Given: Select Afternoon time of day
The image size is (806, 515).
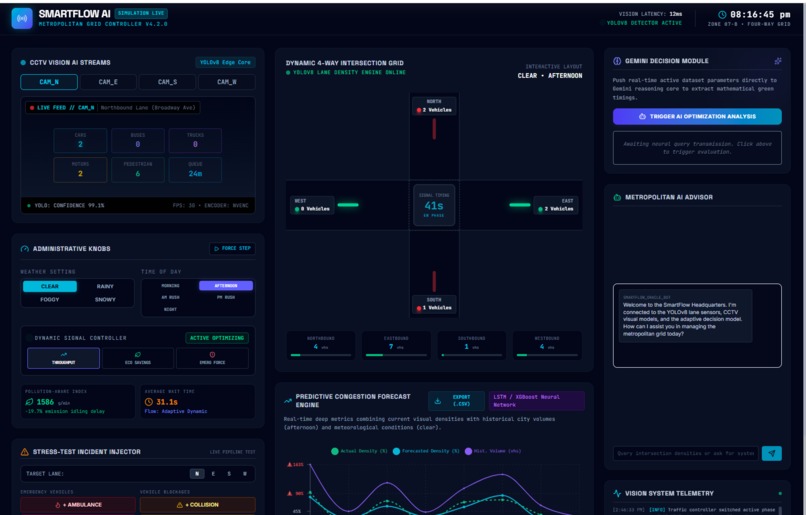Looking at the screenshot, I should click(226, 285).
